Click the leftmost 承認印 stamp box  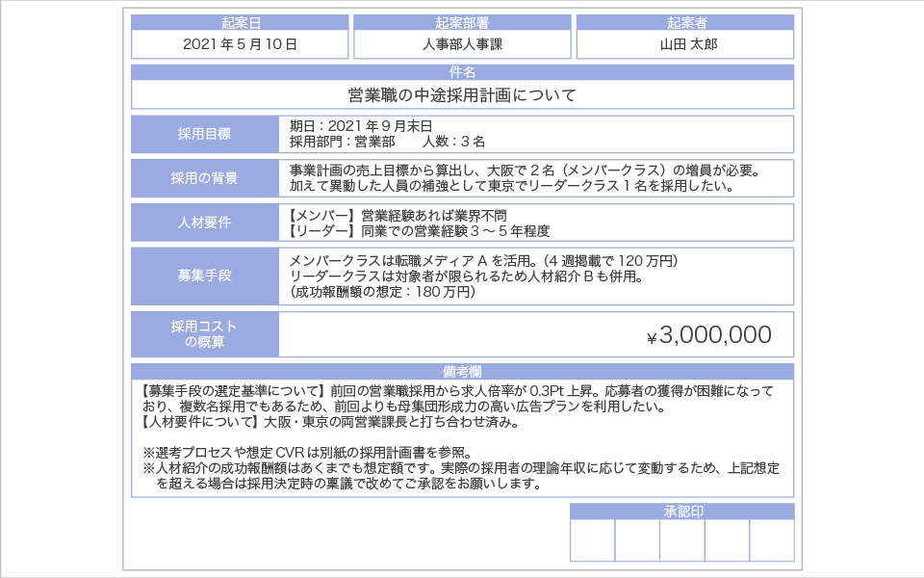click(x=592, y=540)
